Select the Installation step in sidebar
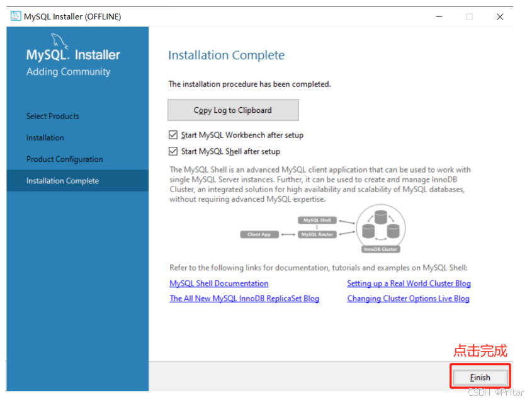Screen dimensions: 532x402 (x=45, y=137)
